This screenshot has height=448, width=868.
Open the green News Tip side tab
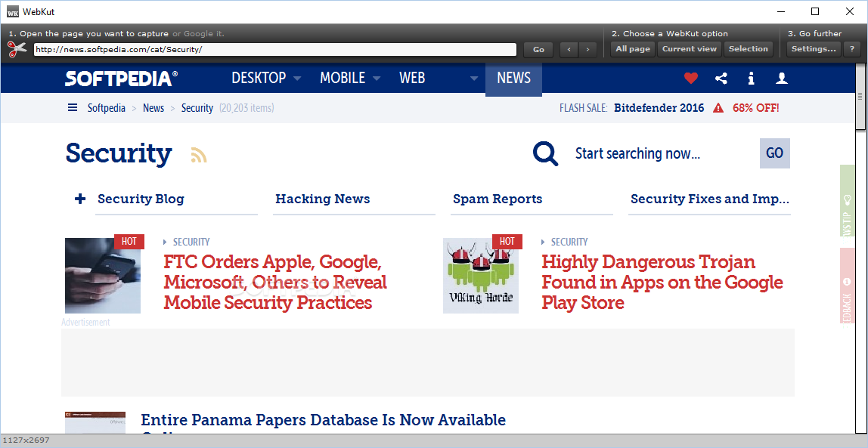pos(847,201)
